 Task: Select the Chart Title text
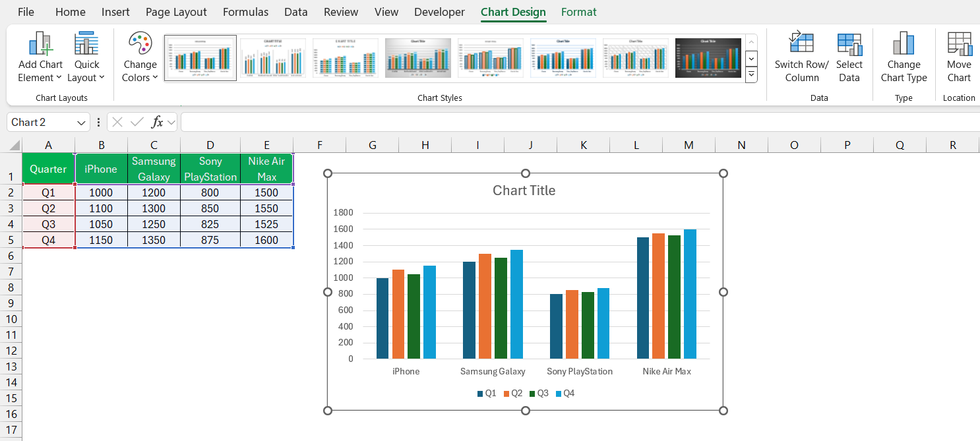point(524,191)
